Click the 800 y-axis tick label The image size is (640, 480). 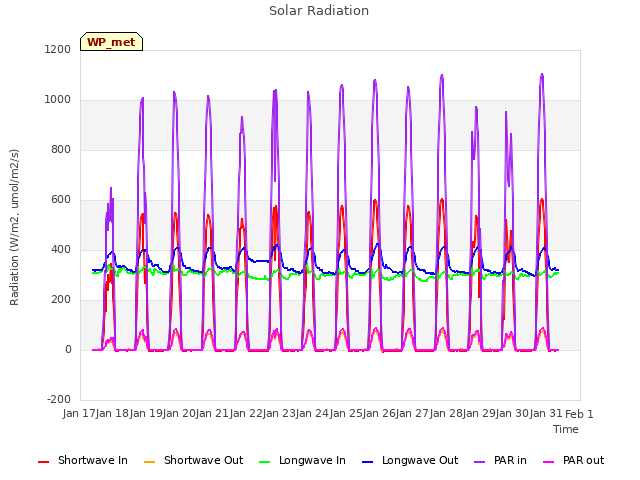click(x=61, y=149)
